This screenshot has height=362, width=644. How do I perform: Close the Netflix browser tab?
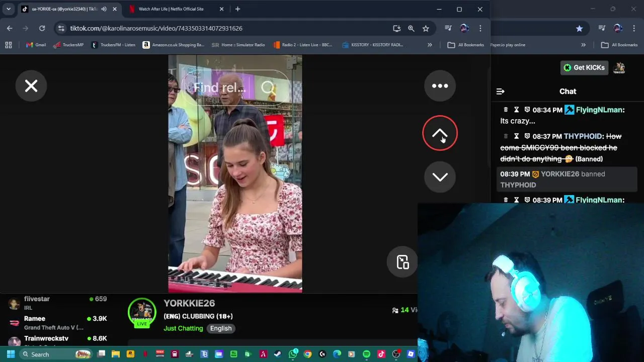221,9
